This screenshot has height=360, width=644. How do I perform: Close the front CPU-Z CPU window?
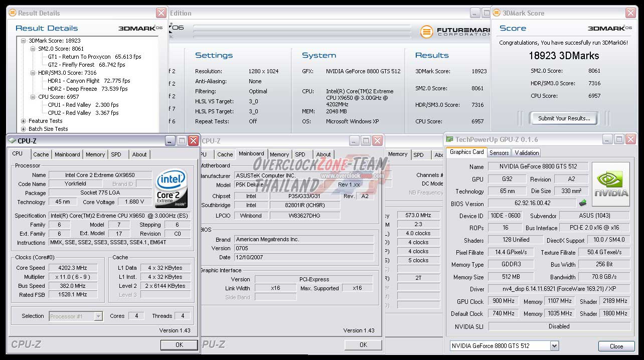[193, 141]
